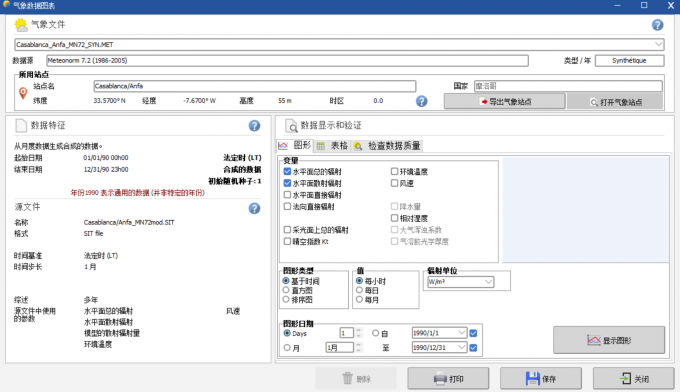This screenshot has height=392, width=680.
Task: Click the 显示图形 button
Action: point(609,340)
